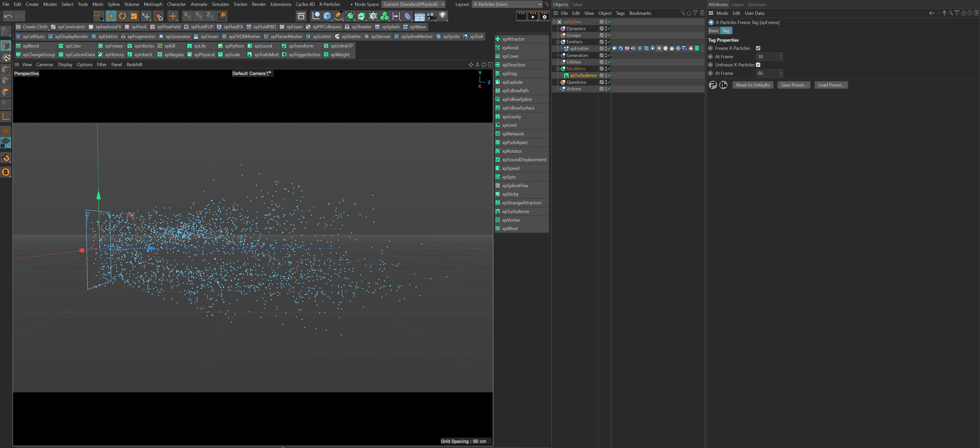Open the X-Particles menu
The image size is (980, 448).
click(329, 5)
